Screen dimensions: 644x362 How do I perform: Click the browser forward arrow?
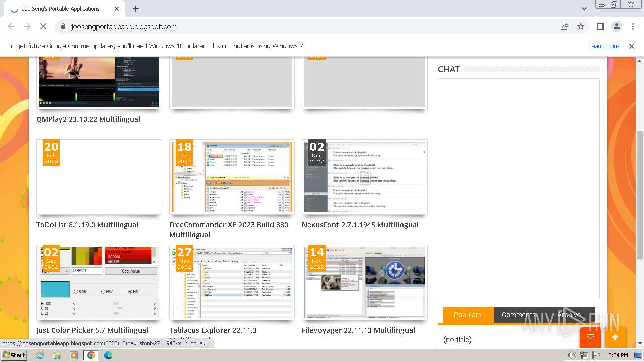[x=27, y=26]
